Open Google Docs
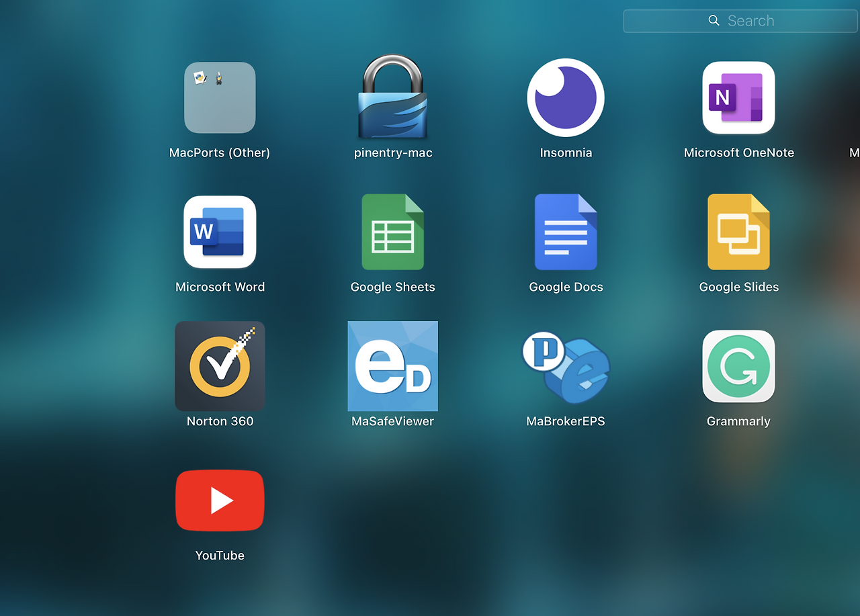This screenshot has width=860, height=616. pos(566,232)
